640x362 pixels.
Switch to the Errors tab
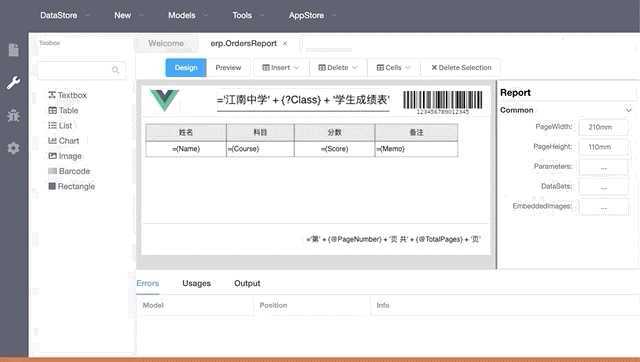tap(148, 283)
